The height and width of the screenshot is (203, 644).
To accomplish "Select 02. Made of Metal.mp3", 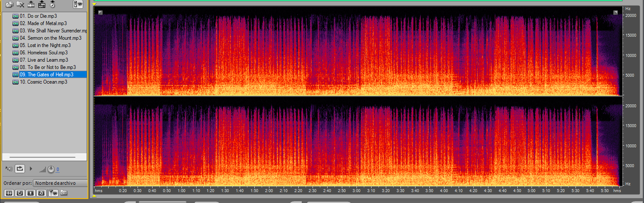I will point(44,23).
